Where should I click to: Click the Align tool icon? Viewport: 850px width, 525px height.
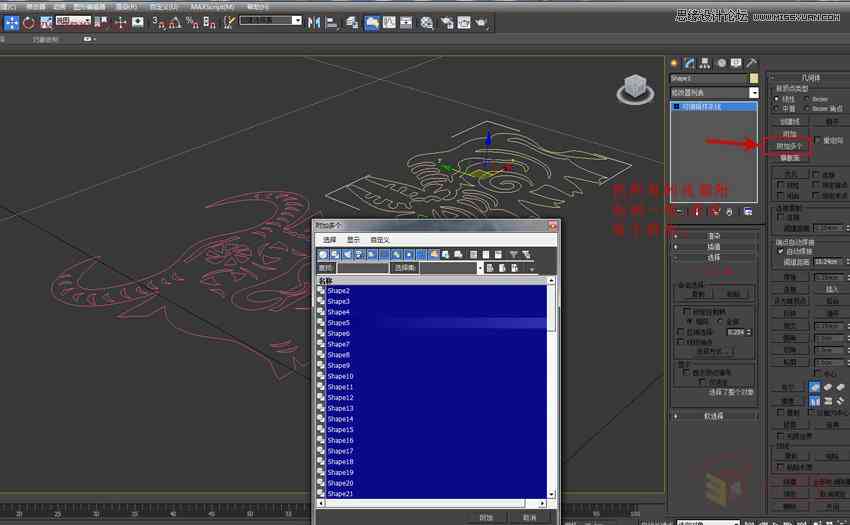coord(332,23)
